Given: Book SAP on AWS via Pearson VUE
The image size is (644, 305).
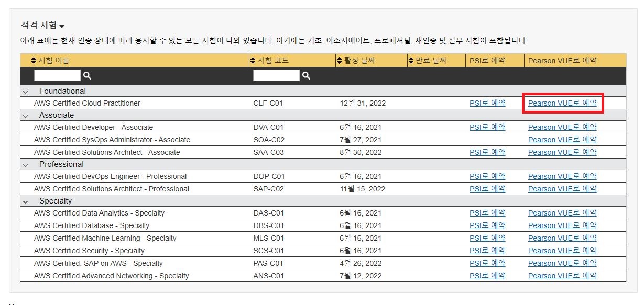Looking at the screenshot, I should (x=562, y=263).
